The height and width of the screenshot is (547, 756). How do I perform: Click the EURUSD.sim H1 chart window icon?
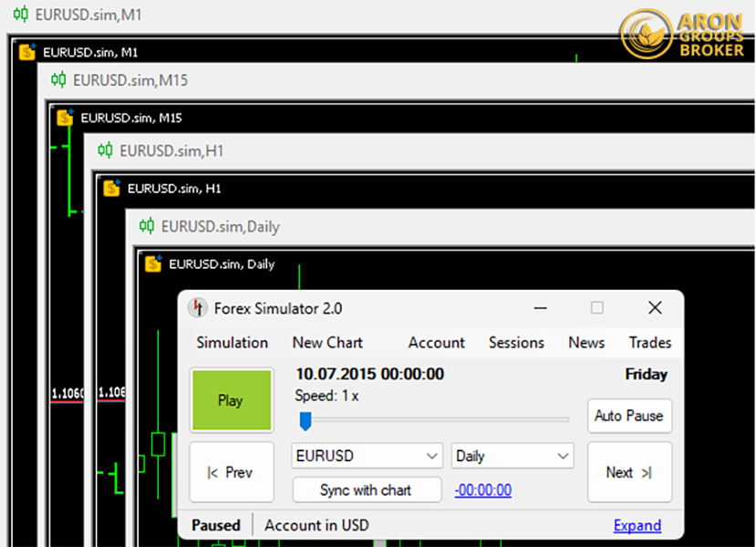coord(111,189)
